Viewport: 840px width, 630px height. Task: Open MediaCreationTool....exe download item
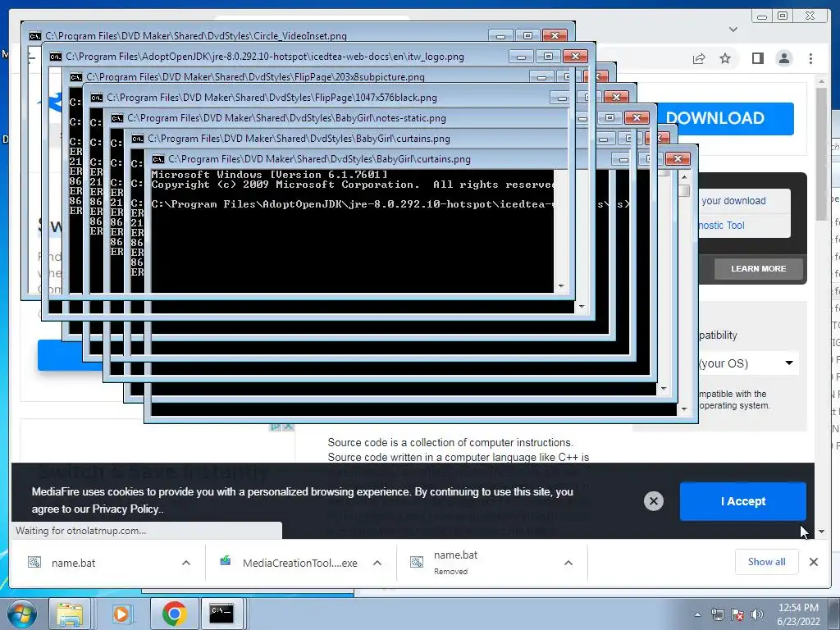300,563
